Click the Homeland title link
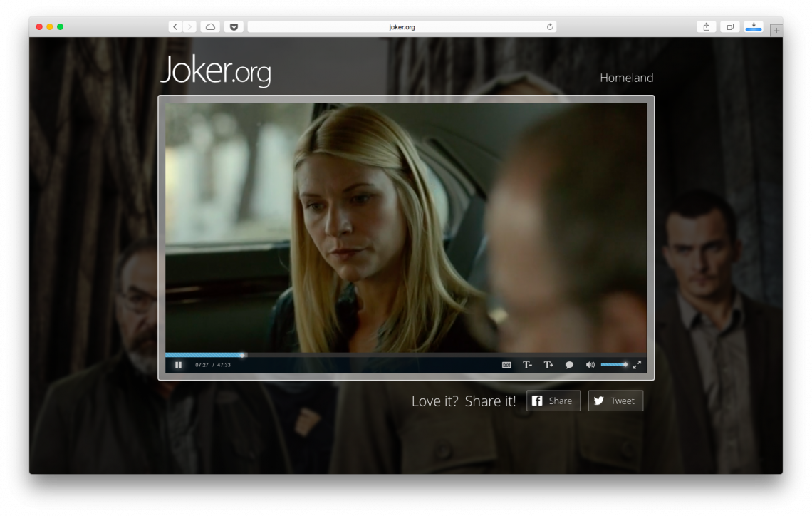Viewport: 812px width, 516px height. (626, 78)
